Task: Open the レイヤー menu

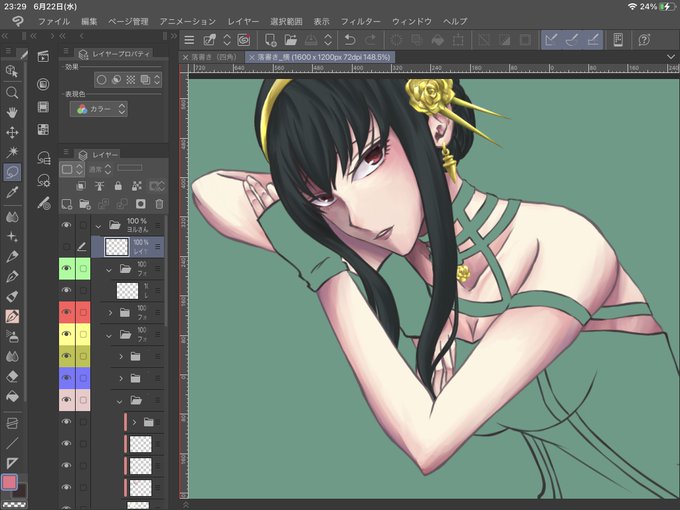Action: coord(243,21)
